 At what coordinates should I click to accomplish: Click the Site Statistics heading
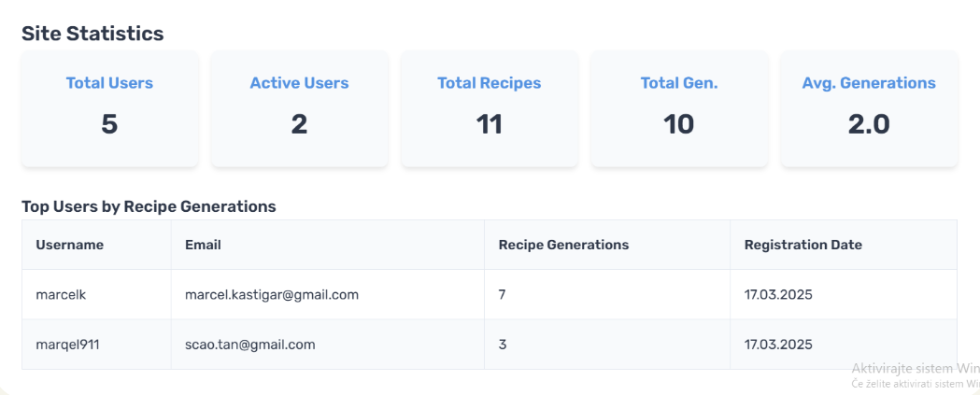pyautogui.click(x=92, y=34)
